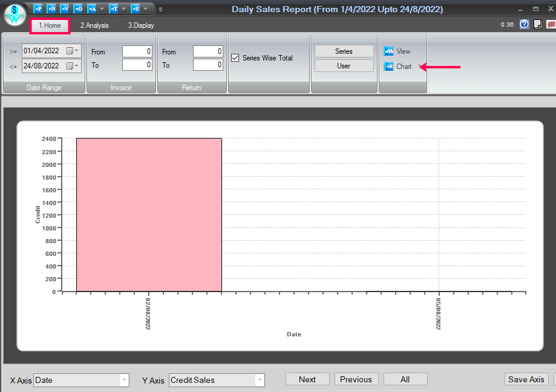Click the Invoice From number field

[137, 51]
